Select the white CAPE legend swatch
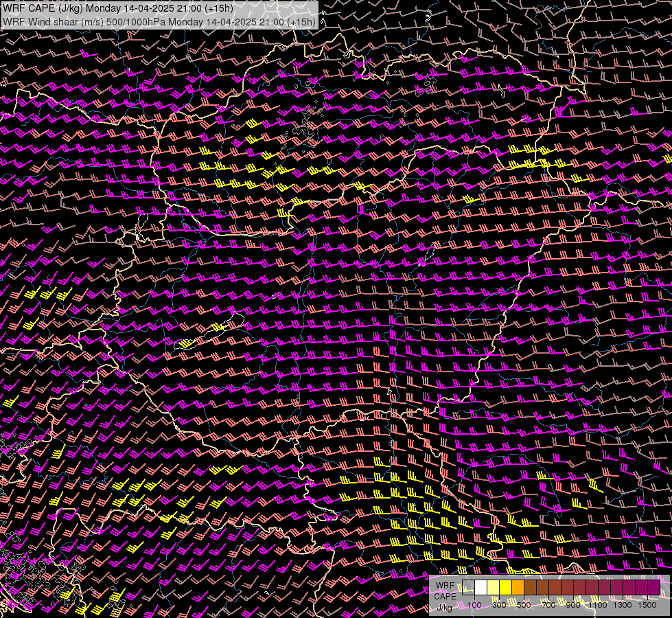The image size is (672, 618). 481,588
